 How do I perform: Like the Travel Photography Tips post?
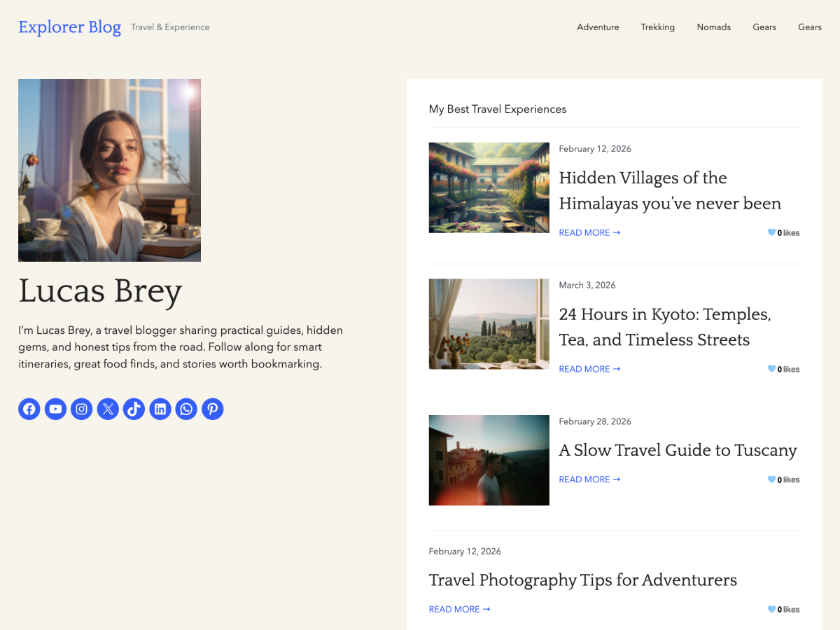(771, 609)
